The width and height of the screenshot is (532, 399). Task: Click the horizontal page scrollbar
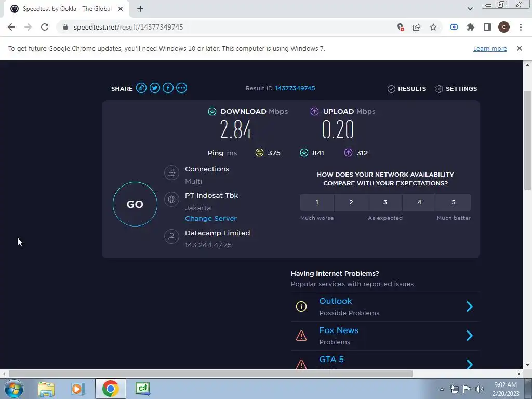tap(211, 374)
